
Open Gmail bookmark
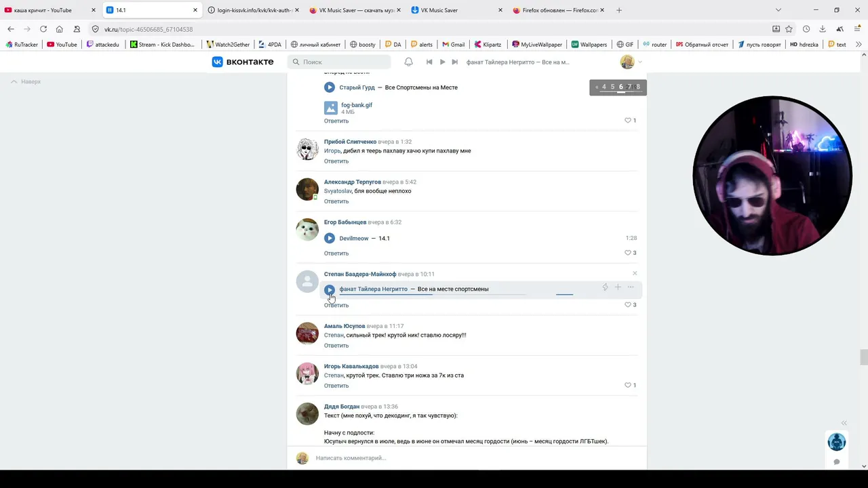point(454,45)
